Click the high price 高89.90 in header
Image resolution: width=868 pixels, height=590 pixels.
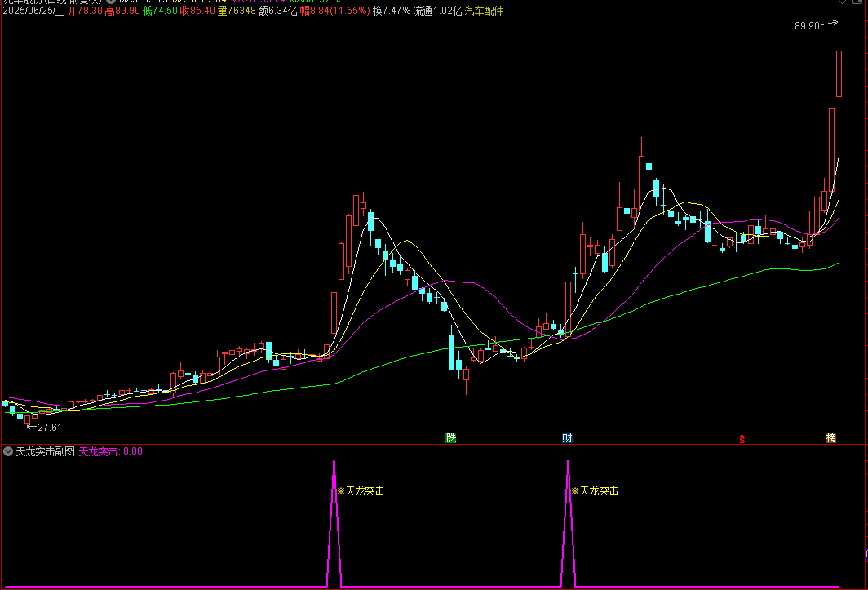(122, 11)
